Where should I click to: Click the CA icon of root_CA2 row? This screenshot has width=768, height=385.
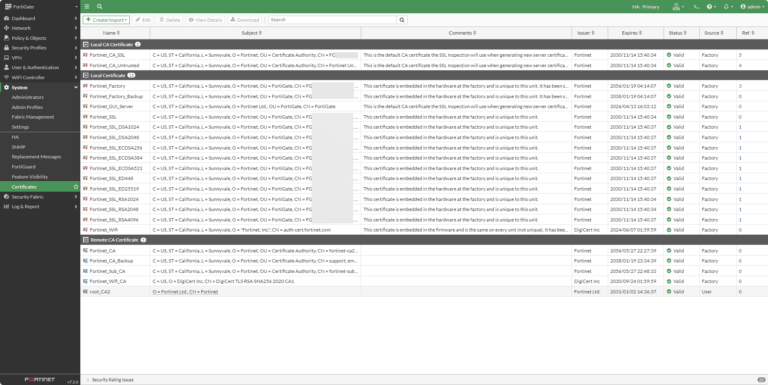click(85, 291)
